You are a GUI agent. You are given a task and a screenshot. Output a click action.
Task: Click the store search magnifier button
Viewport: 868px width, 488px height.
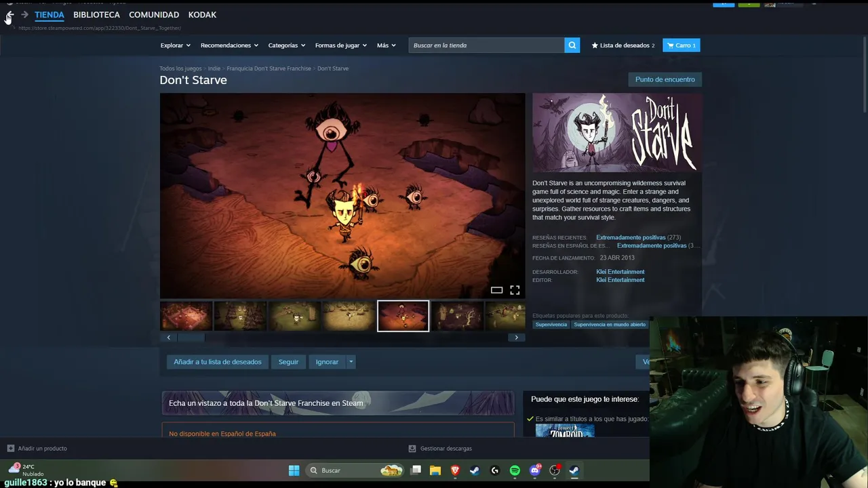click(572, 45)
